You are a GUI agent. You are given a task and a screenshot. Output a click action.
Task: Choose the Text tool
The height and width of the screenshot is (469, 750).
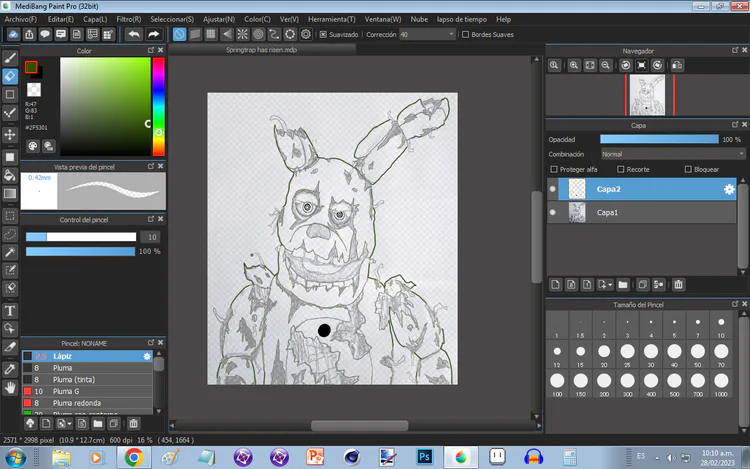click(x=10, y=310)
